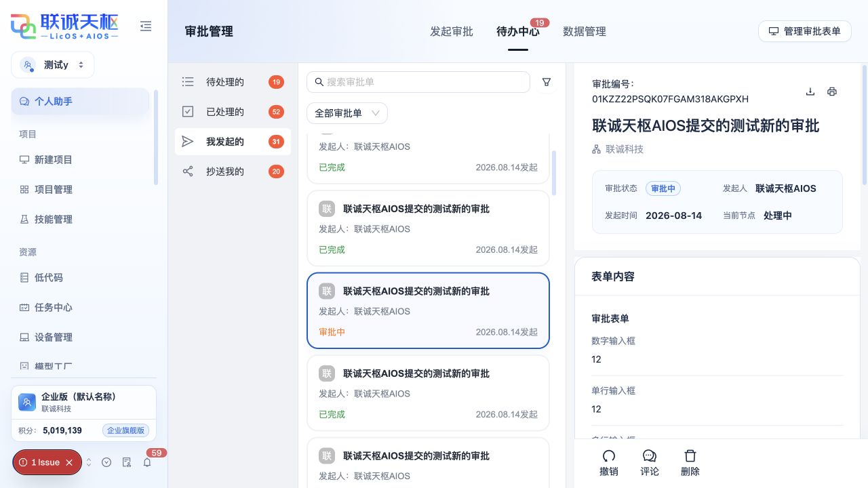Click the 低代码 icon

pos(24,278)
